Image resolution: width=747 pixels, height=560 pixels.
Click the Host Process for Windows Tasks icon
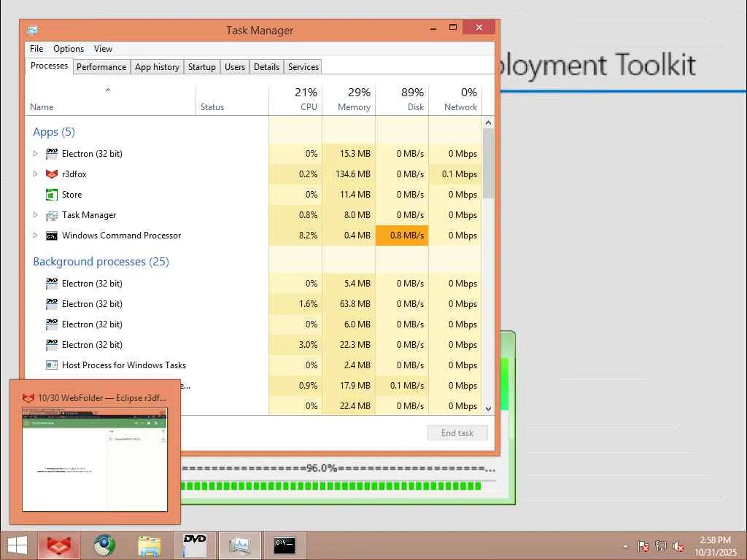point(52,365)
